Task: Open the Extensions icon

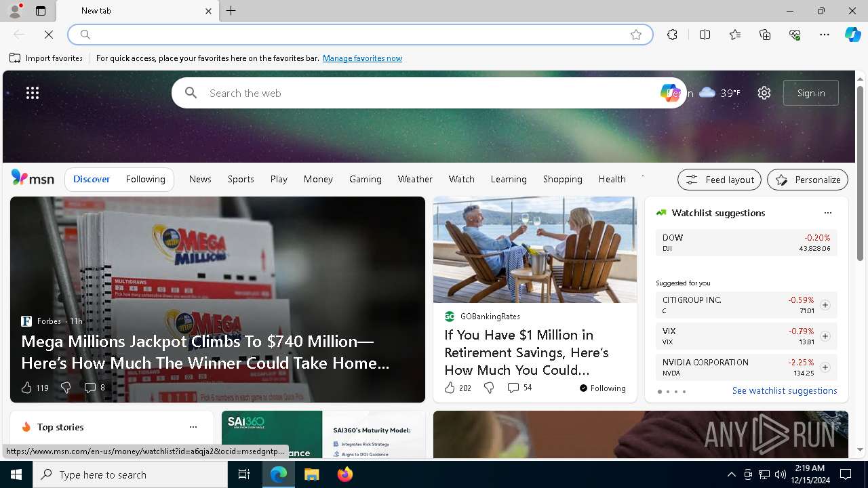Action: click(x=672, y=35)
